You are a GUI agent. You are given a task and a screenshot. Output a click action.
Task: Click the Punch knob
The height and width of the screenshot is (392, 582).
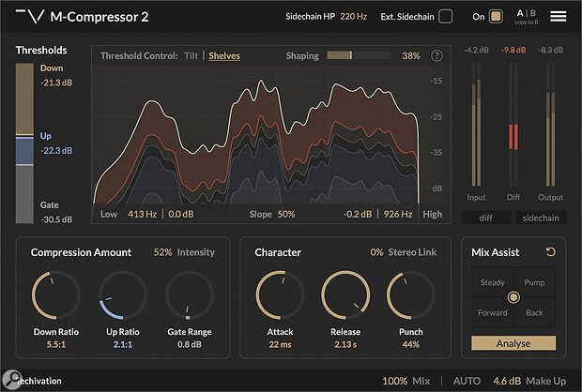coord(411,295)
